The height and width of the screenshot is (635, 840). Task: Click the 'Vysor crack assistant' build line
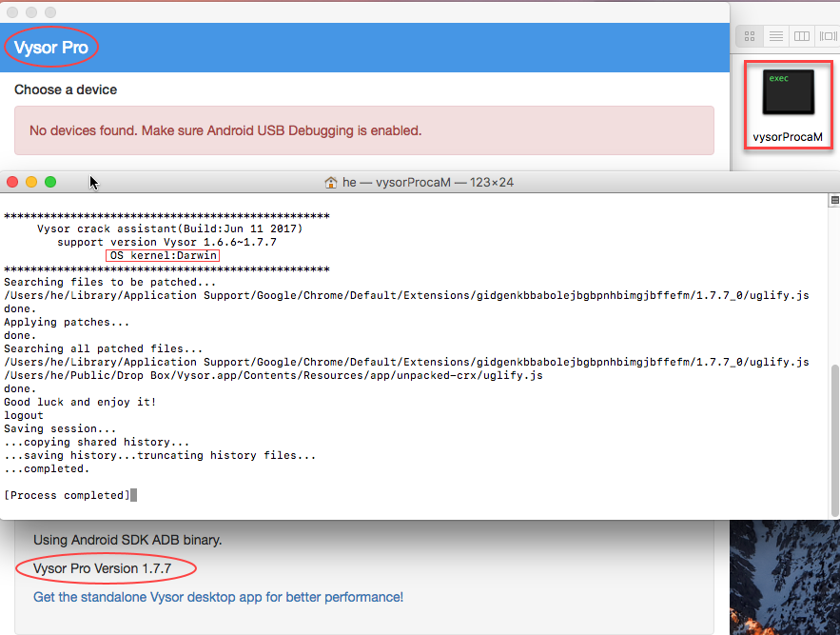(x=170, y=228)
